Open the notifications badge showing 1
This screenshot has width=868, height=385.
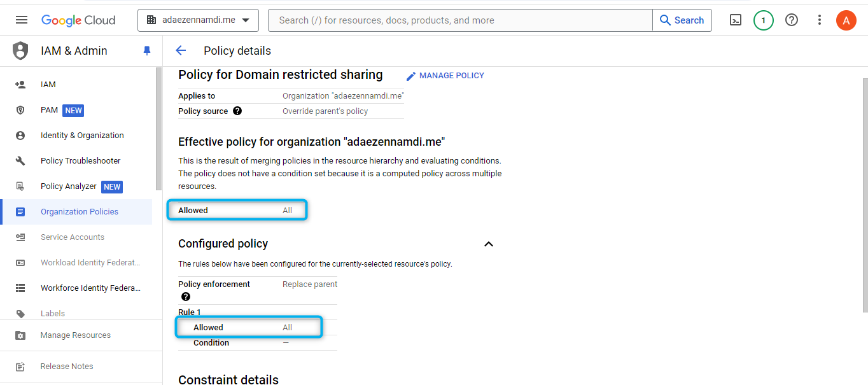coord(763,20)
